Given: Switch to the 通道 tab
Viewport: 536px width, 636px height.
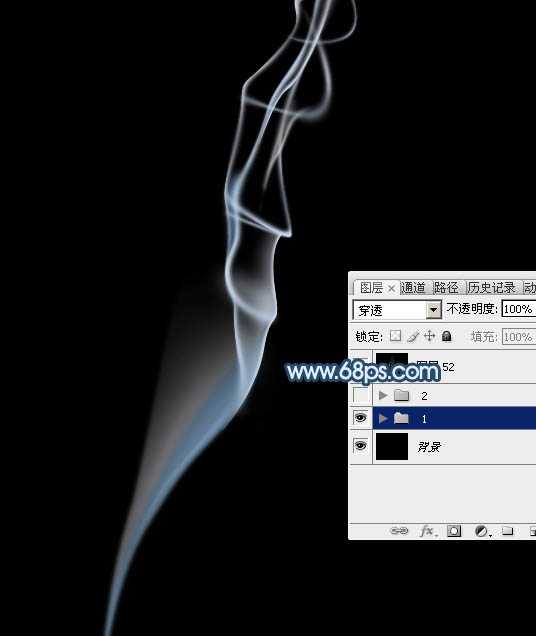Looking at the screenshot, I should pos(413,288).
